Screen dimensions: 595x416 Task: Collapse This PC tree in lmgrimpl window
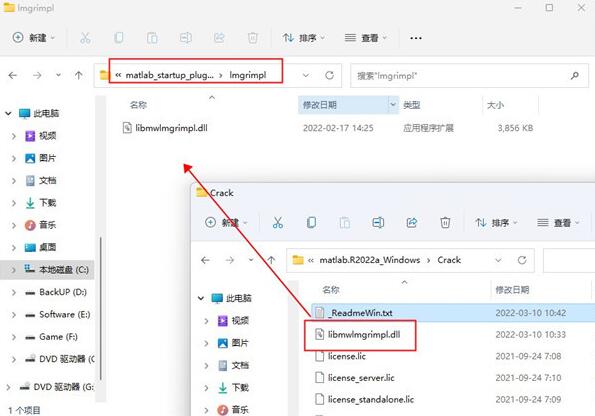pos(8,113)
